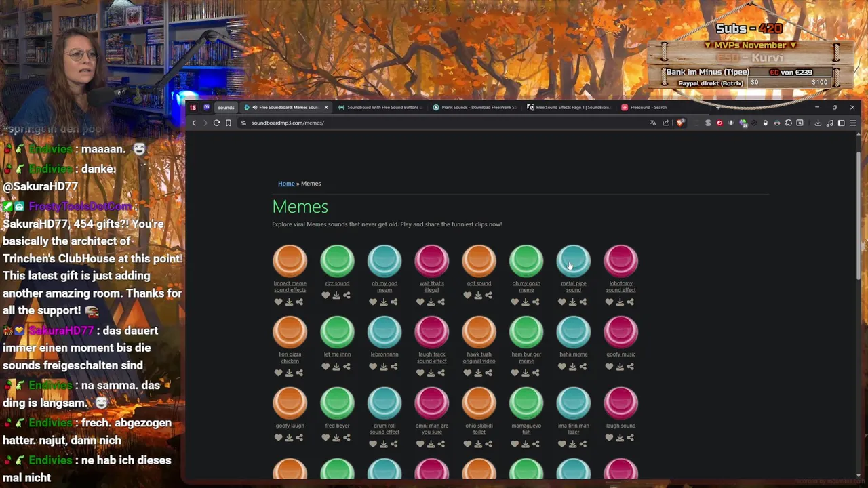Play the pink omni man are you sure button

[x=432, y=403]
